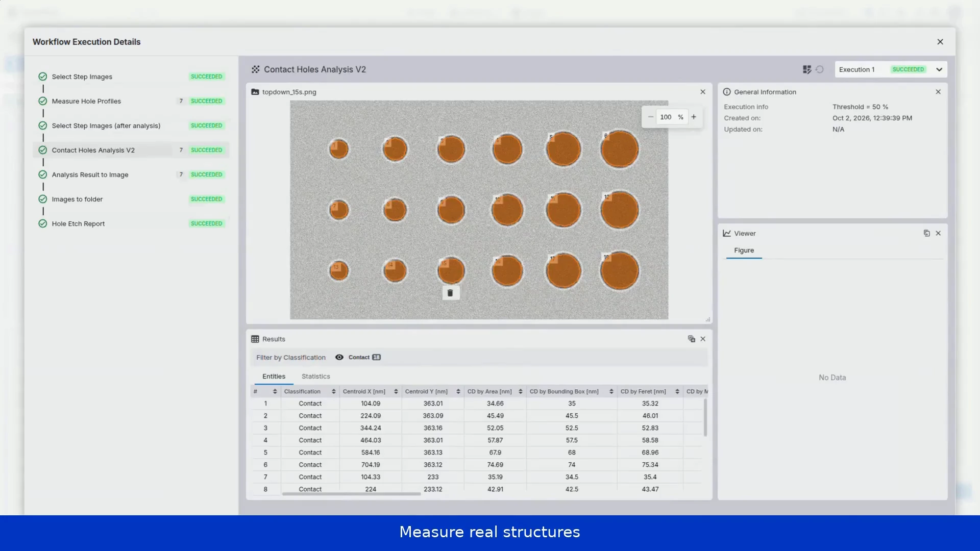The height and width of the screenshot is (551, 980).
Task: Switch to the Statistics tab
Action: pos(315,377)
